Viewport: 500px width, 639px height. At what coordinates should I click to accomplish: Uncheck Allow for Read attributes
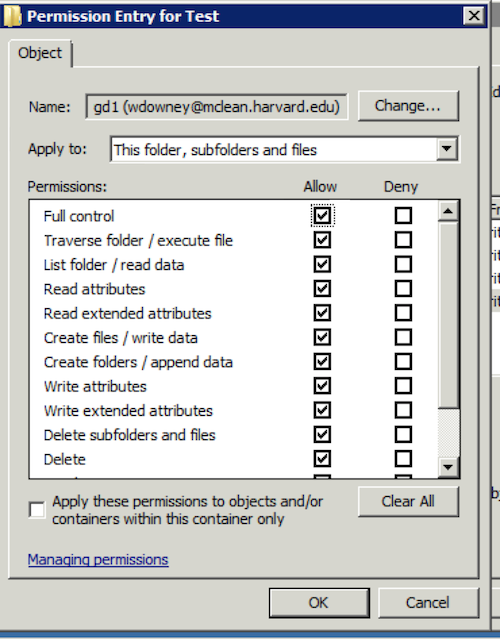point(322,289)
